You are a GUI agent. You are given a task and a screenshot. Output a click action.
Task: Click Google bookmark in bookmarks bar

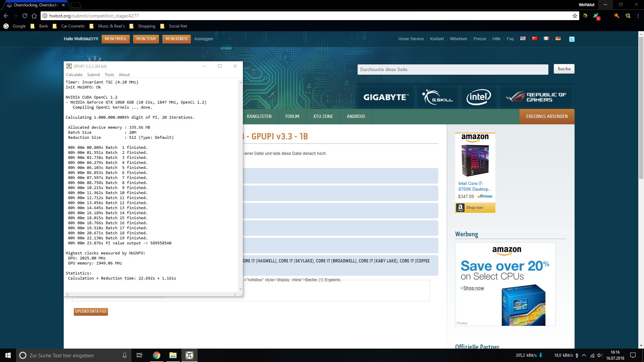point(15,26)
